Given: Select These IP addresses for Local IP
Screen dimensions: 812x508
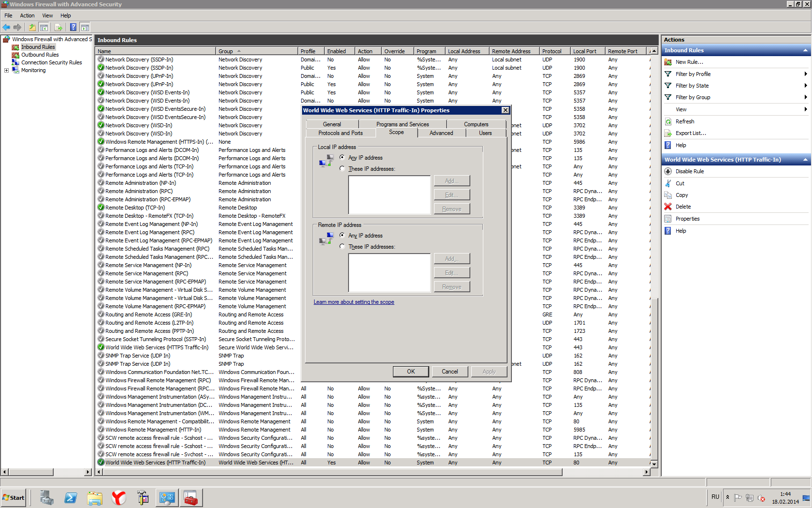Looking at the screenshot, I should point(342,169).
